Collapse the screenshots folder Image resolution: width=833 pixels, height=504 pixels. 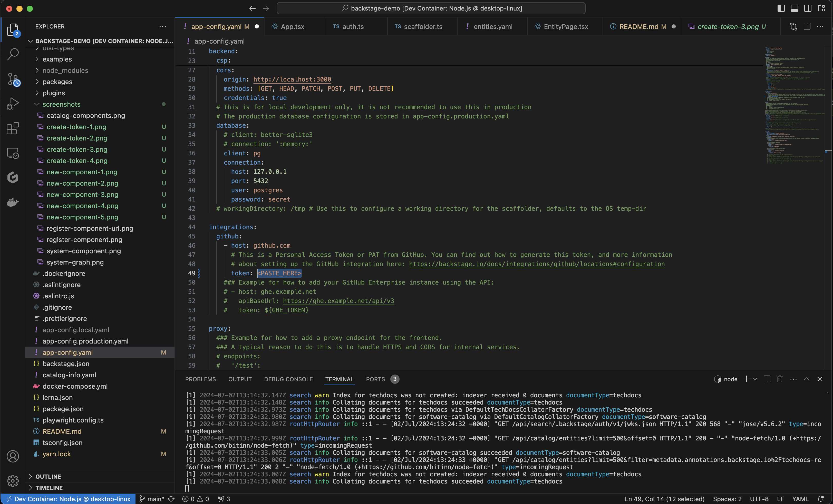(x=61, y=104)
